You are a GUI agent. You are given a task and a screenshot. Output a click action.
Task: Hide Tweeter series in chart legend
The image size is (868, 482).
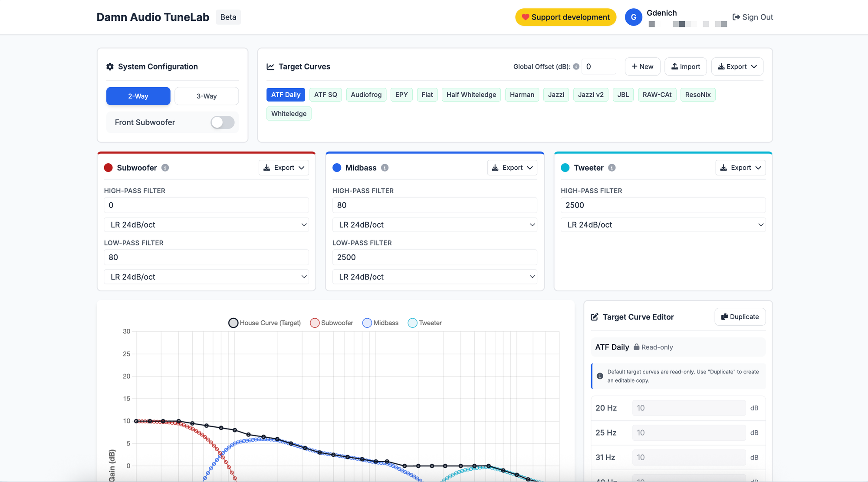tap(424, 323)
